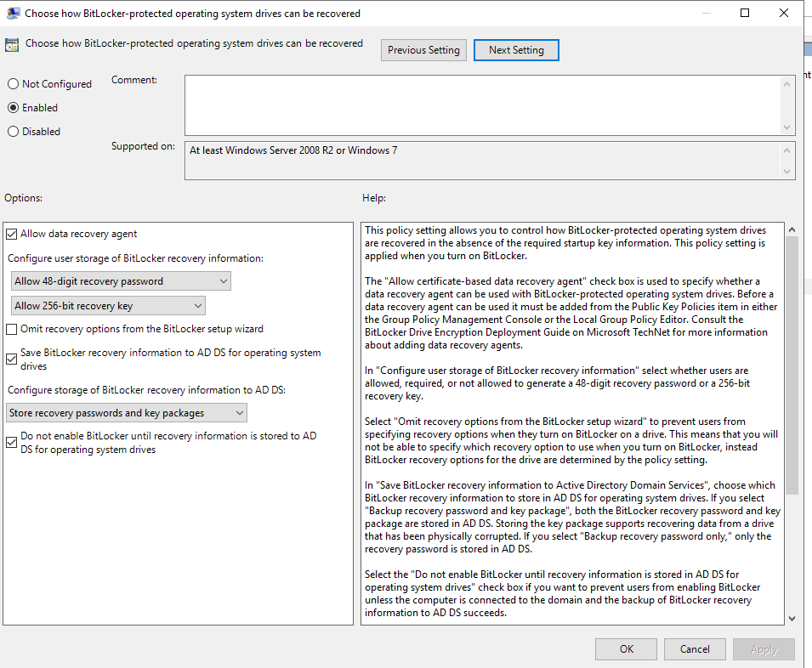812x668 pixels.
Task: Click the 'Supported on:' label
Action: (x=143, y=146)
